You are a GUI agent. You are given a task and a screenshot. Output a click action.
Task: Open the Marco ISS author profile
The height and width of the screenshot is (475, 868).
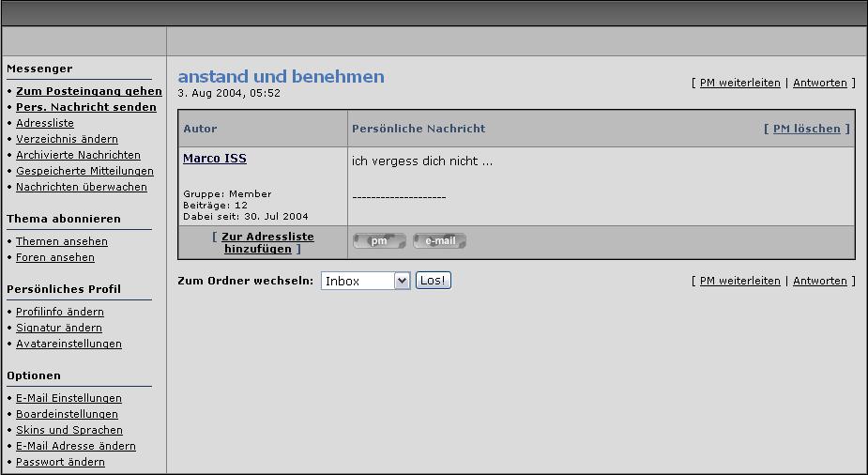point(214,159)
